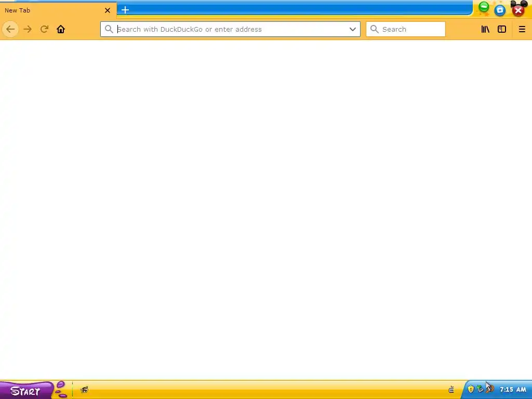The width and height of the screenshot is (532, 399).
Task: Open the taskbar on-screen keyboard icon
Action: [451, 390]
